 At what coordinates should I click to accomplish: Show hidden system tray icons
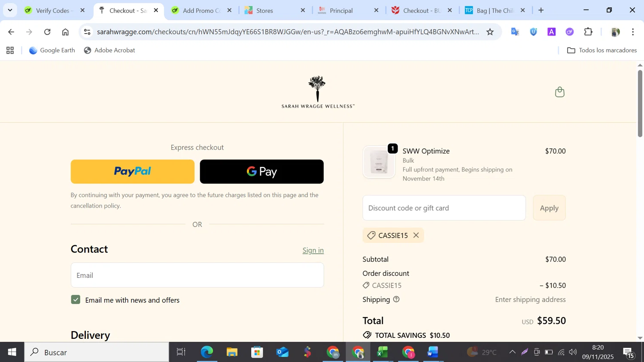coord(512,352)
